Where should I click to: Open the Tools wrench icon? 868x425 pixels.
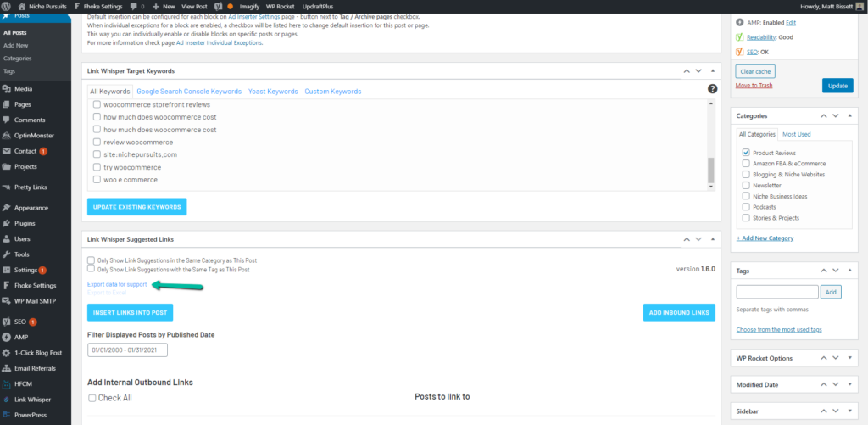tap(7, 254)
